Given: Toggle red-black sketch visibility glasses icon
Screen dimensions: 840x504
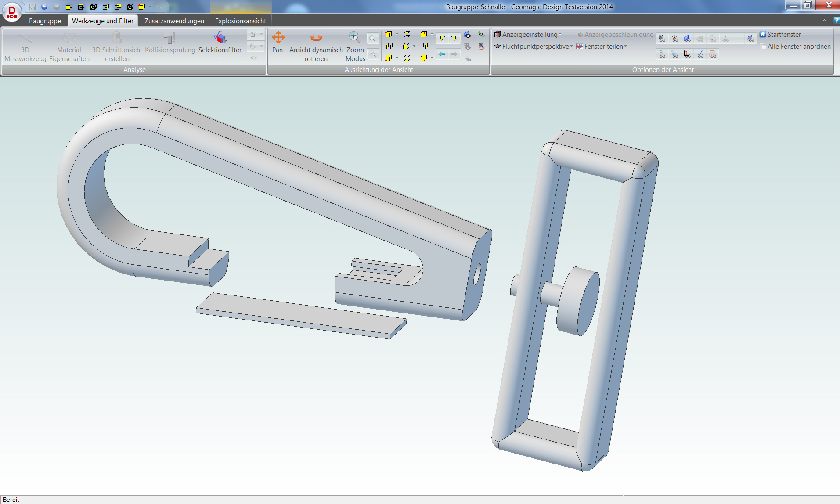Looking at the screenshot, I should (688, 54).
